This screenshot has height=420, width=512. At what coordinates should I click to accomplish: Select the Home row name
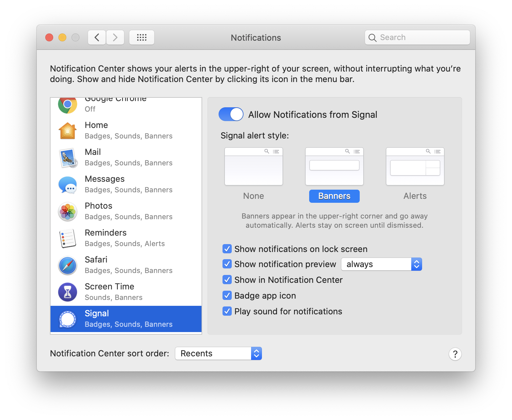point(96,125)
